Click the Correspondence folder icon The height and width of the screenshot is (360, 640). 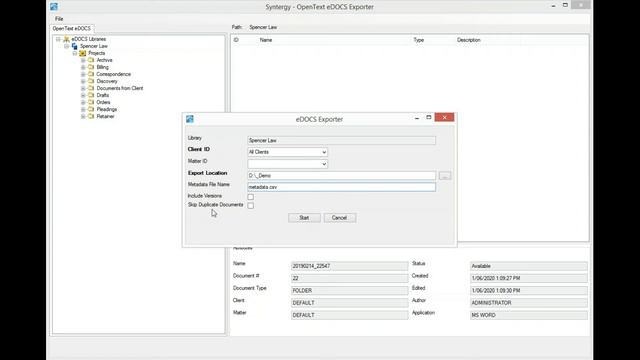(91, 74)
